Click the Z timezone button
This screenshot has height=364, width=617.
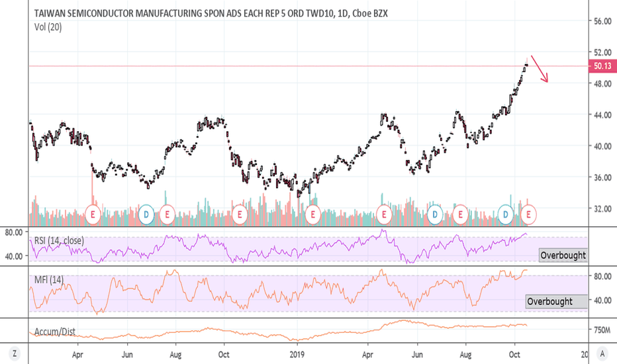pos(15,354)
